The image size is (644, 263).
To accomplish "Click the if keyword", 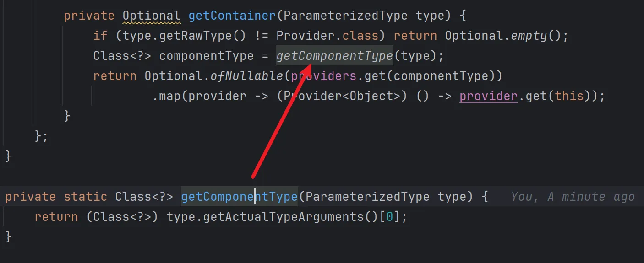I will [100, 36].
